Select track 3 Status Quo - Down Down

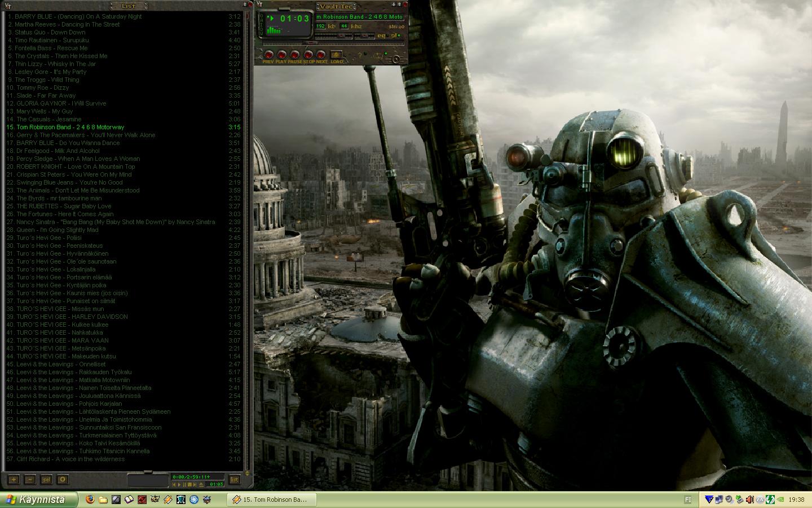pos(124,32)
